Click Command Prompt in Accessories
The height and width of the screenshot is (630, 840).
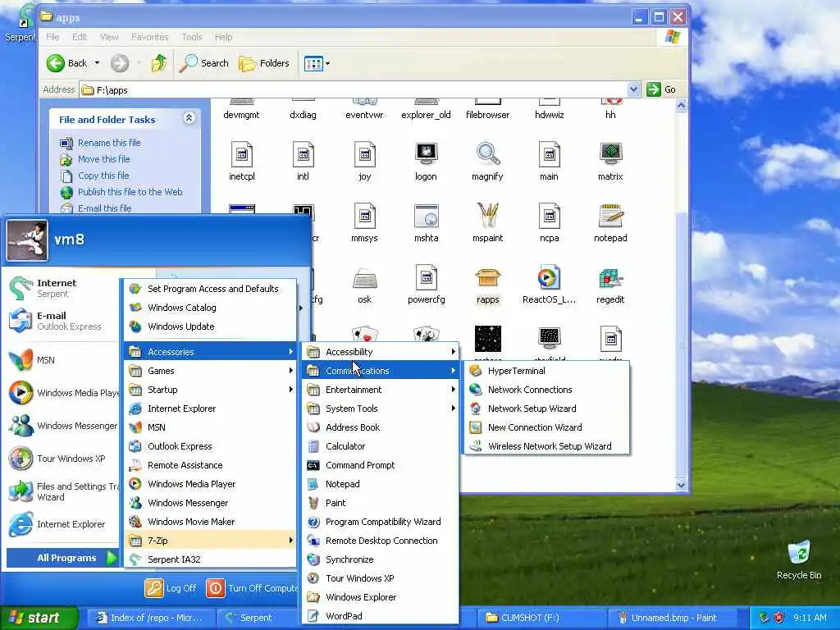coord(381,465)
